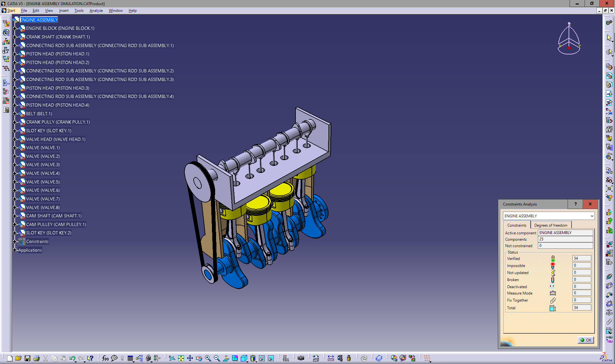Click the Fit All In view icon
Screen dimensions: 615x364
[x=181, y=358]
